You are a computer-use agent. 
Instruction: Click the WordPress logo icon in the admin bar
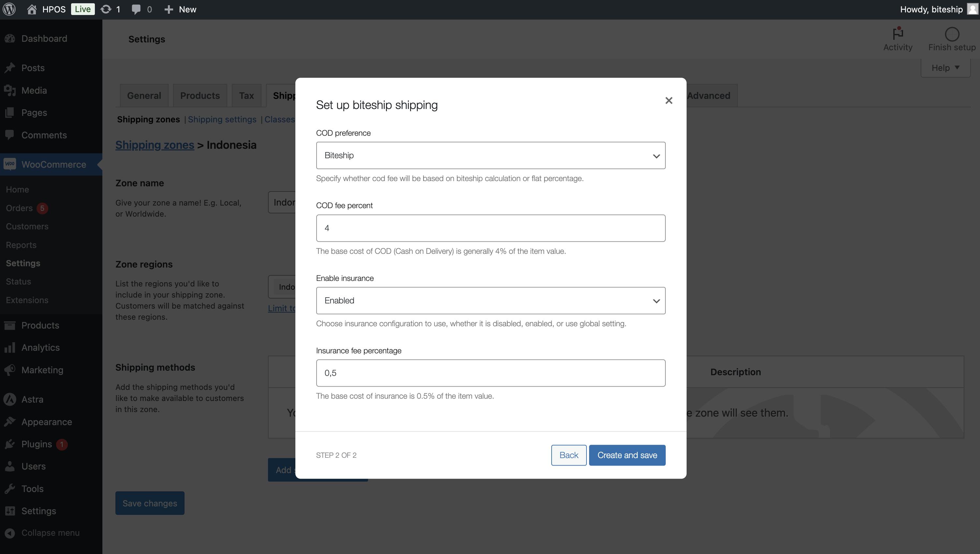(x=9, y=9)
